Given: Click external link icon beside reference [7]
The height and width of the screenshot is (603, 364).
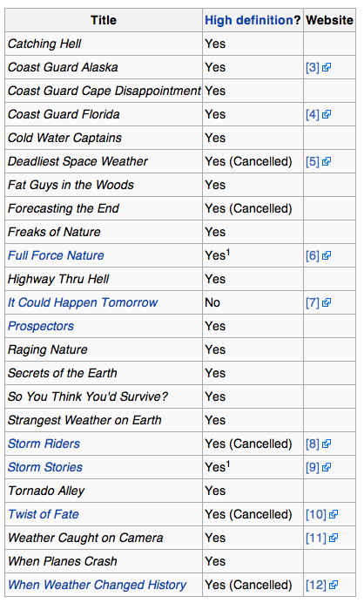Looking at the screenshot, I should [327, 302].
